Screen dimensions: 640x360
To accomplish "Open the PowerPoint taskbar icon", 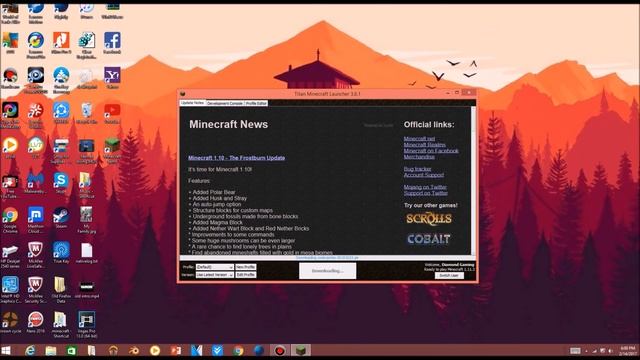I will [x=176, y=351].
